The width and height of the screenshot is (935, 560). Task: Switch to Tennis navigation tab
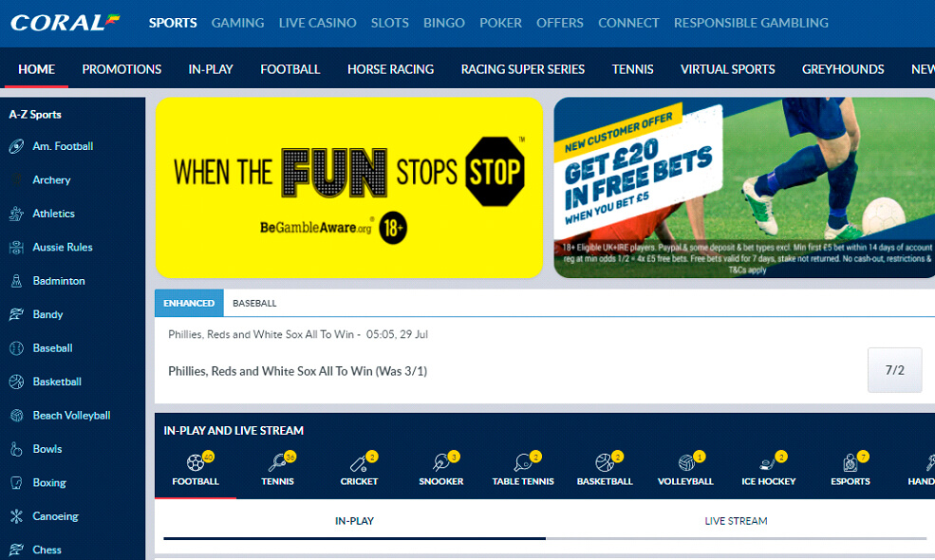tap(633, 69)
